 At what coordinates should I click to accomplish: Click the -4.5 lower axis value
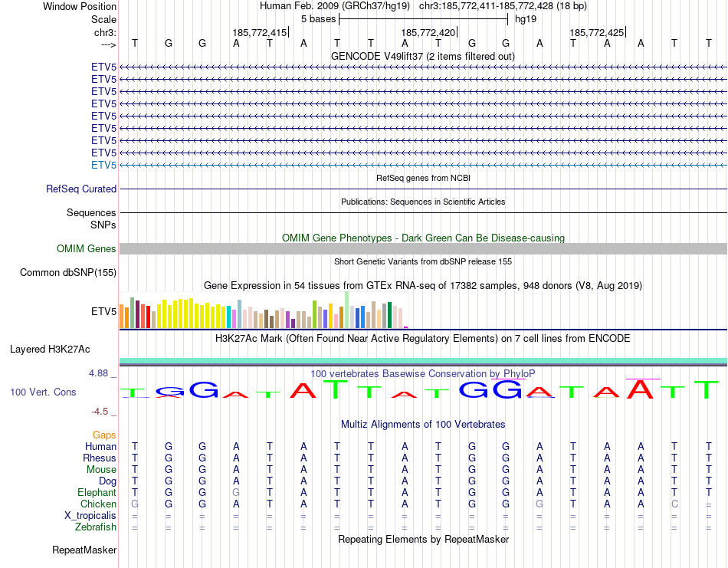click(100, 412)
